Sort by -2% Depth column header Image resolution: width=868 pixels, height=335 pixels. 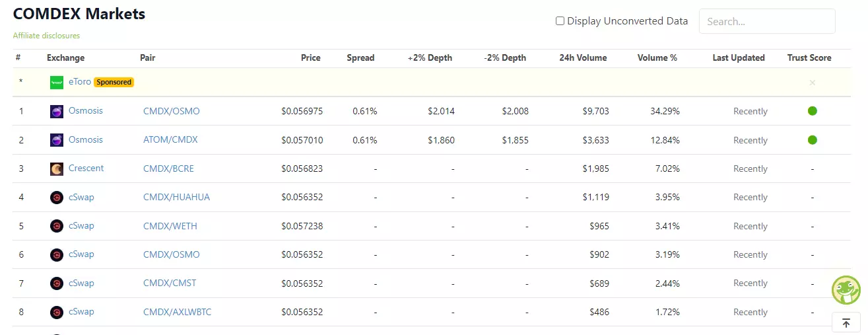(x=505, y=57)
